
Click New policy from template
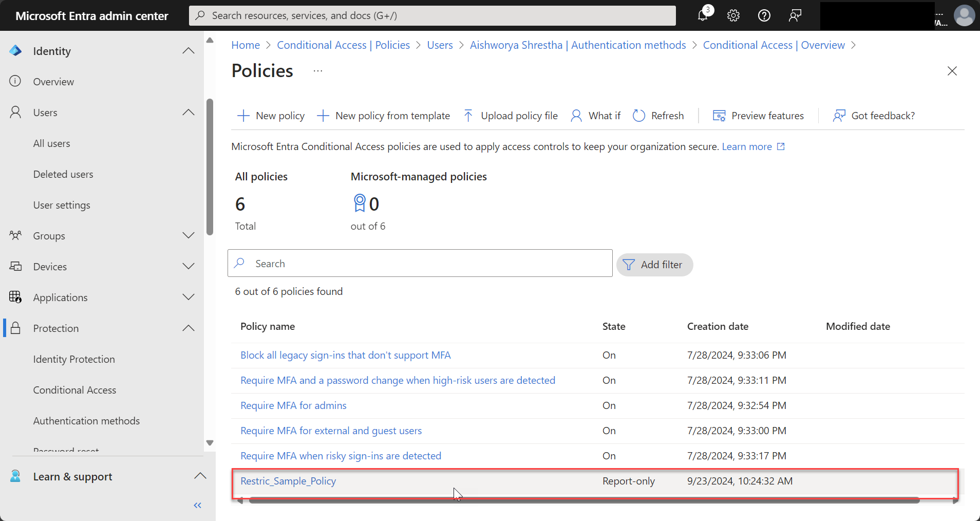[383, 116]
